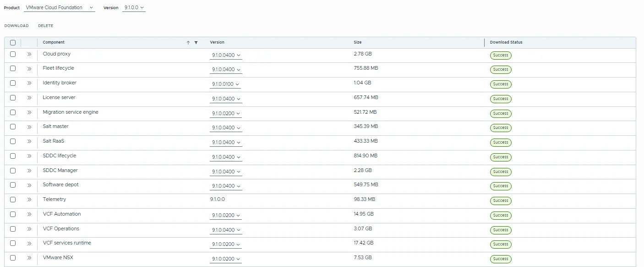The width and height of the screenshot is (644, 267).
Task: Click the Success badge for SDDC Manager
Action: (501, 172)
